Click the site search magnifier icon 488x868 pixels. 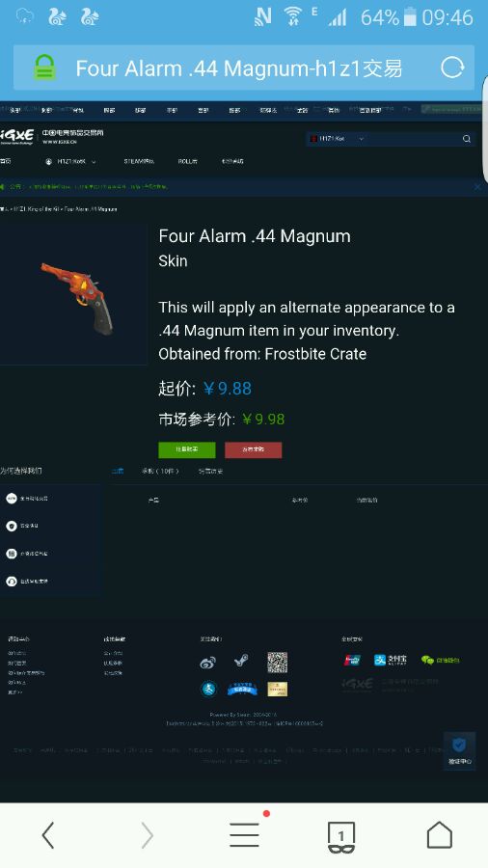point(467,139)
